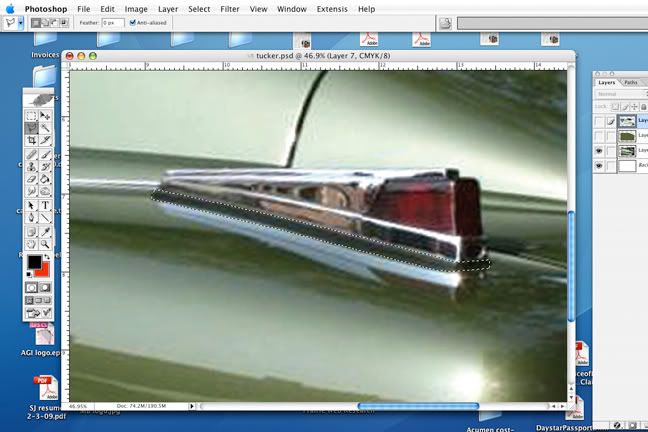Screen dimensions: 648x432
Task: Select the Pen tool
Action: [x=32, y=218]
